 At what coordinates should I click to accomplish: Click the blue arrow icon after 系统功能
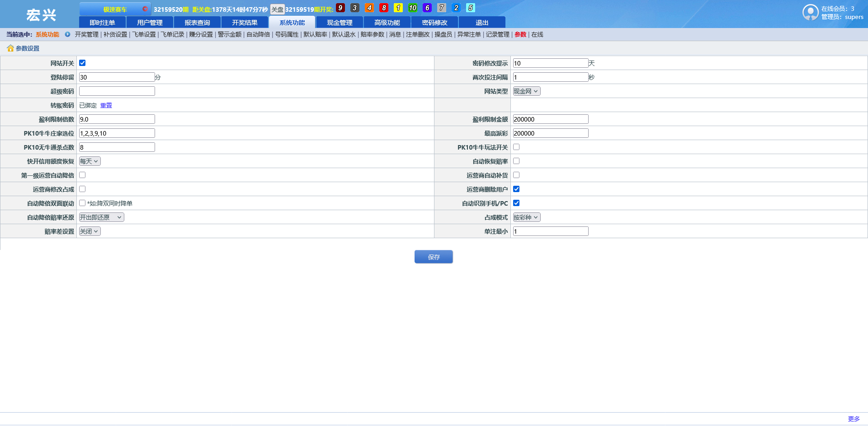(67, 34)
